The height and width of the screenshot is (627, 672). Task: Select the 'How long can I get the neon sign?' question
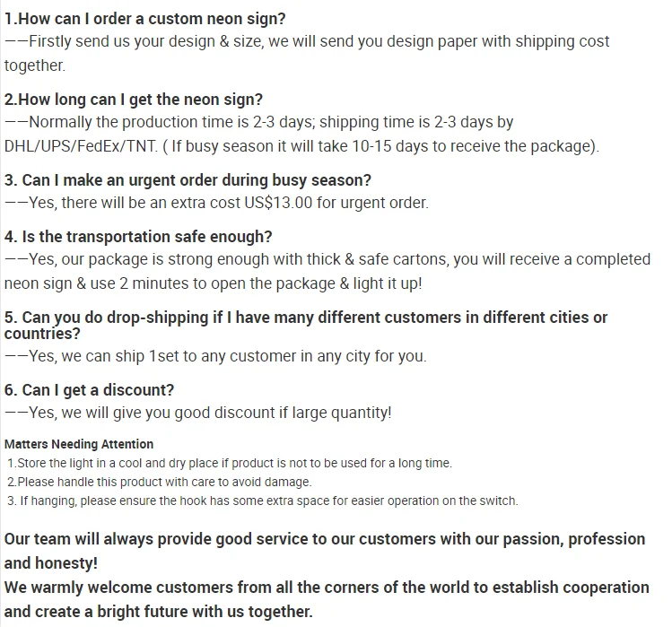click(134, 100)
